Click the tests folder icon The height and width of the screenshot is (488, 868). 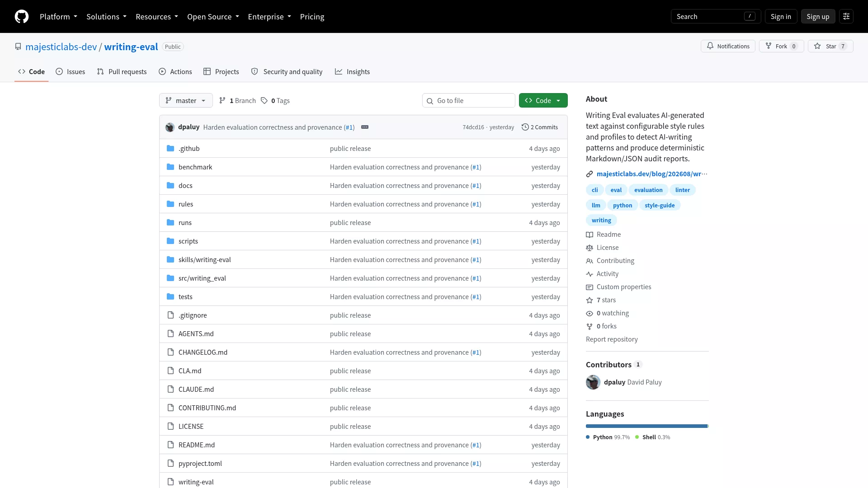click(170, 297)
